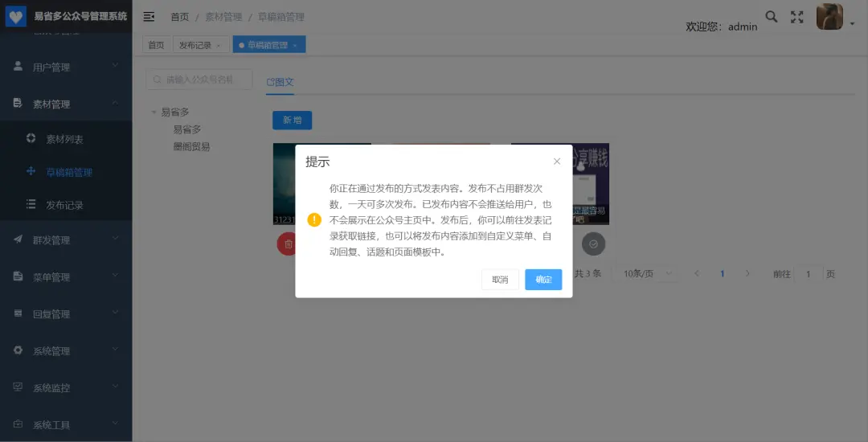Click the heart logo icon
This screenshot has height=442, width=868.
point(16,17)
